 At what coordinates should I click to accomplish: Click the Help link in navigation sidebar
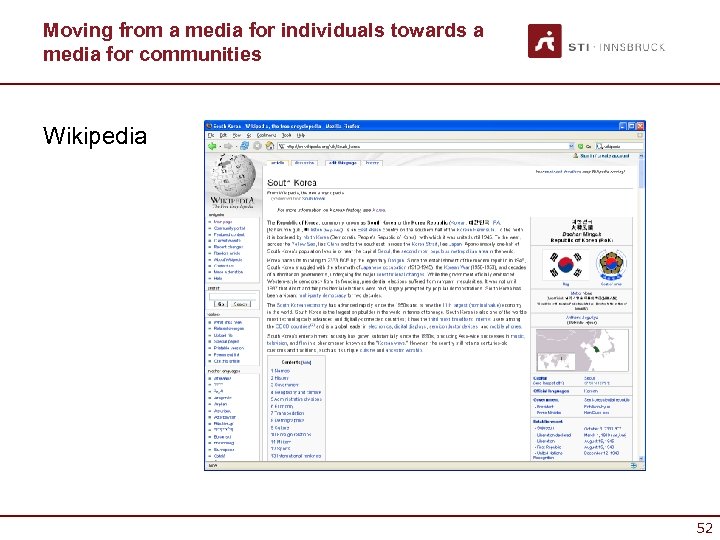point(218,278)
